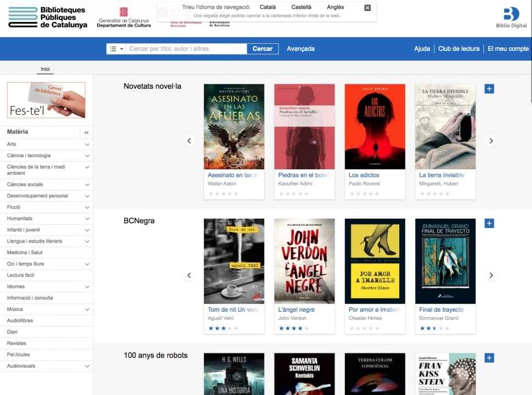
Task: Close the language selection banner
Action: coord(367,8)
